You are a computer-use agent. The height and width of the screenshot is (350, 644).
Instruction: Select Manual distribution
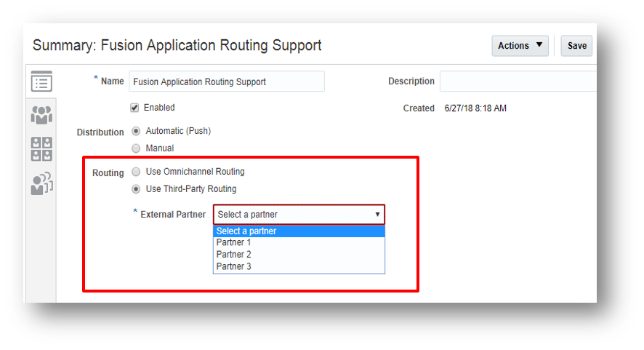click(x=136, y=148)
